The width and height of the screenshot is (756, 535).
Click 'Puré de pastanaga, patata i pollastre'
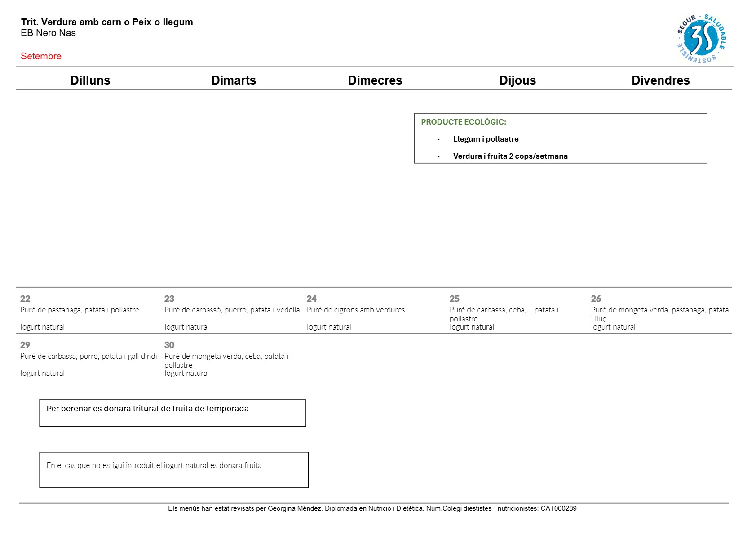click(x=80, y=310)
